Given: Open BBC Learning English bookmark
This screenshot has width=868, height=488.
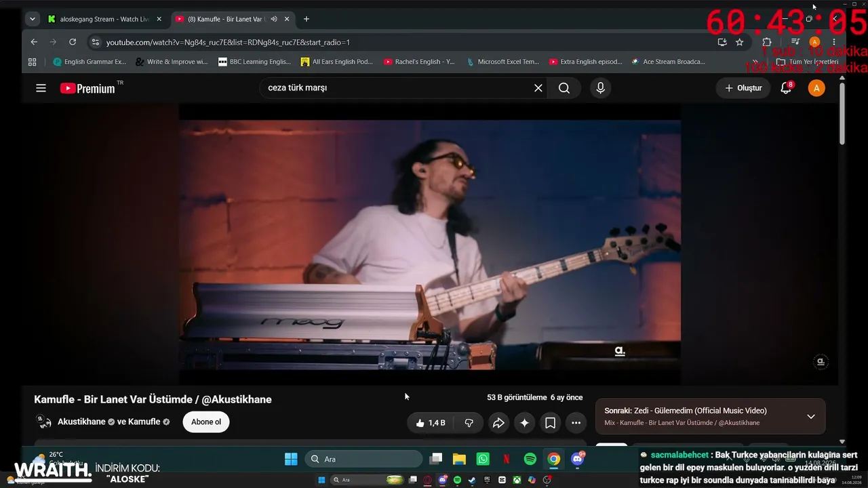Looking at the screenshot, I should coord(254,62).
